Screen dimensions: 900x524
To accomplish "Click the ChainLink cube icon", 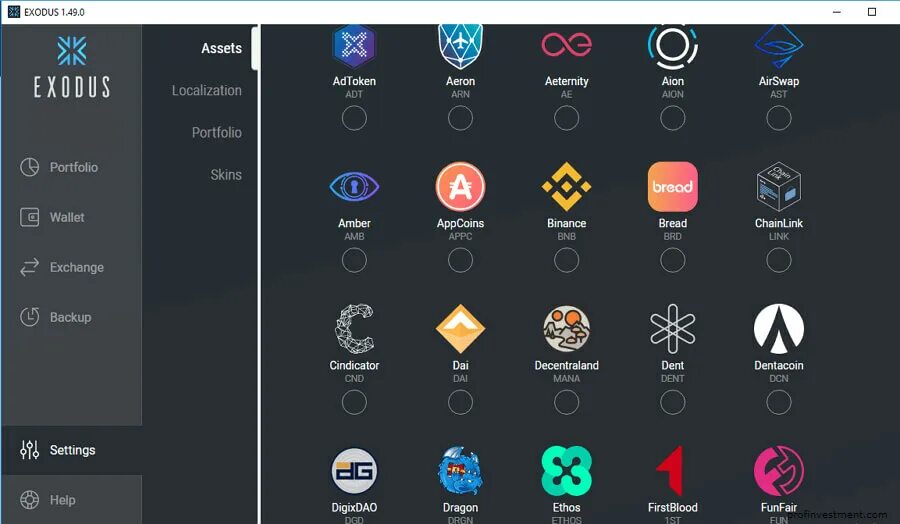I will coord(779,187).
